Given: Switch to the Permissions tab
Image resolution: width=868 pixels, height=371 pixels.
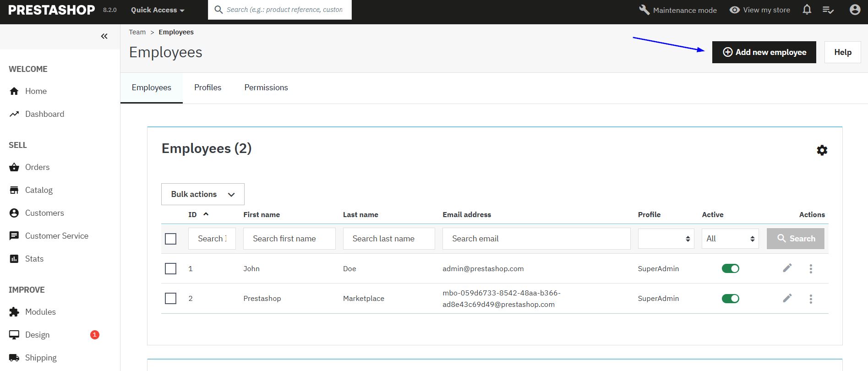Looking at the screenshot, I should tap(266, 87).
